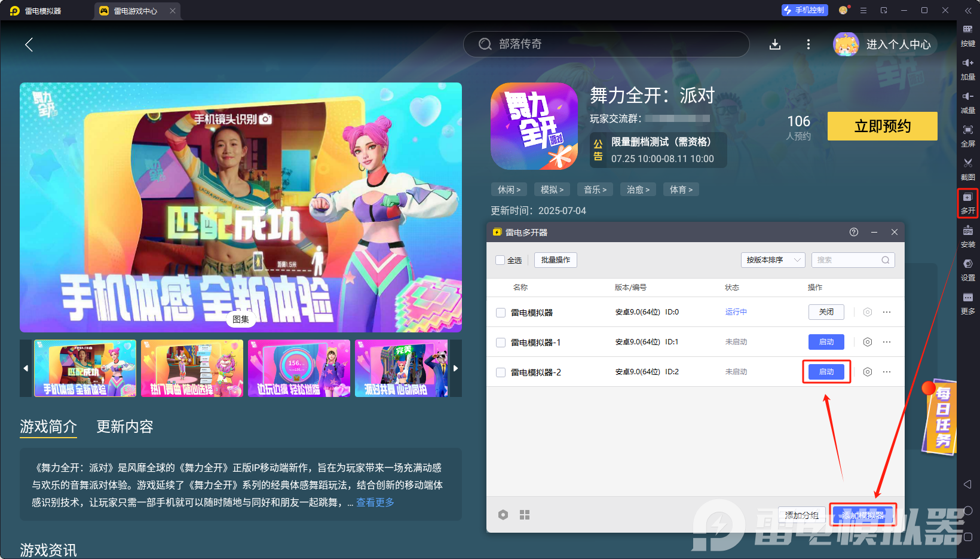Tap the Android home circle in sidebar
The width and height of the screenshot is (980, 559).
tap(967, 511)
